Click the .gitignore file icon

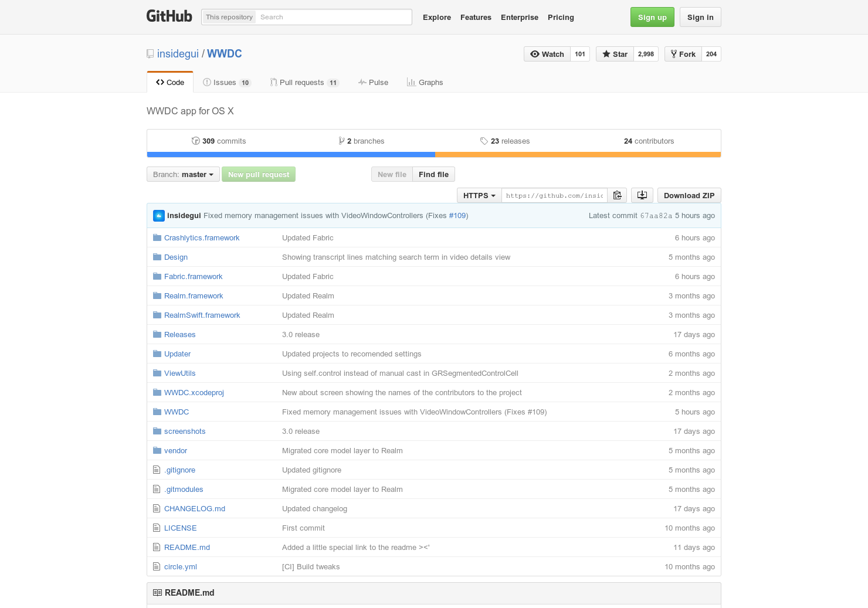156,470
